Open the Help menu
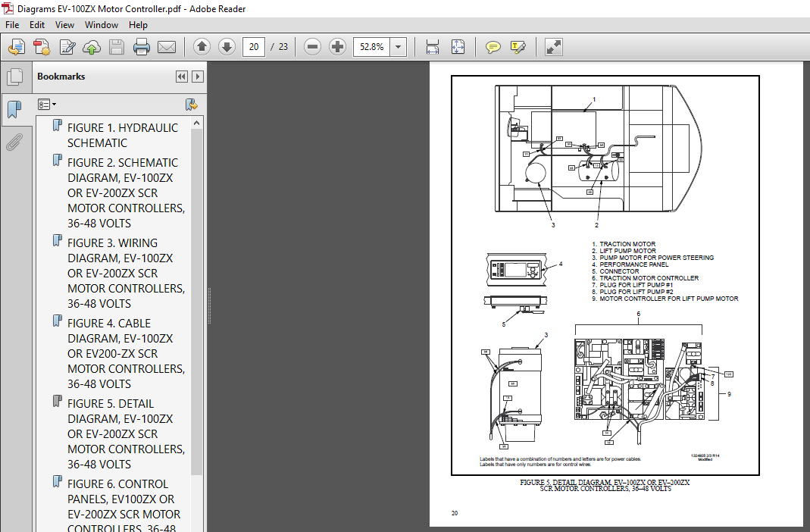The image size is (810, 532). point(138,25)
